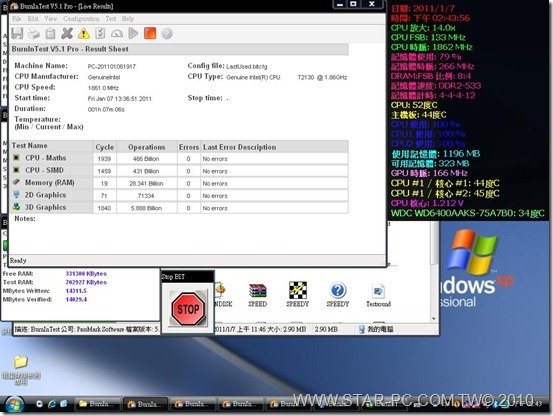The width and height of the screenshot is (553, 416).
Task: Open the Configuration menu
Action: 81,18
